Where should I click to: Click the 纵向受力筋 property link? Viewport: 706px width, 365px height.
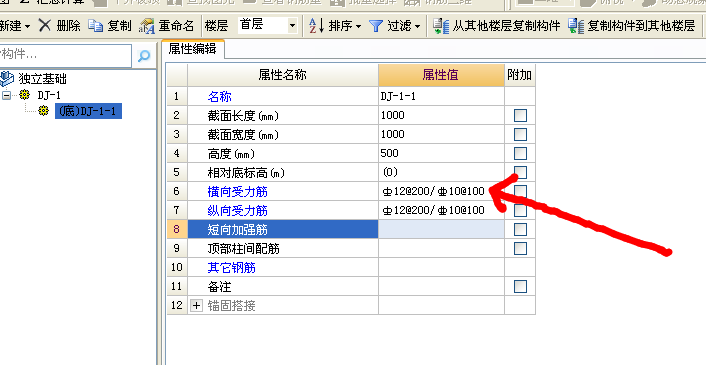(x=237, y=210)
